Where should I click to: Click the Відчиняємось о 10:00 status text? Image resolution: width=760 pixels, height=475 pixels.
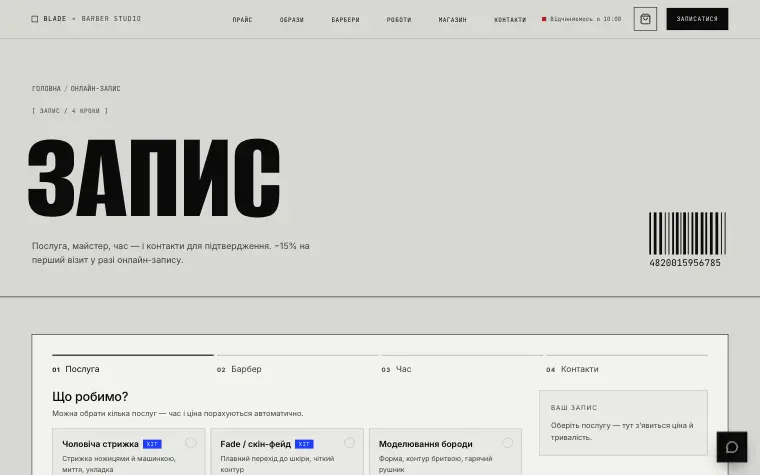pos(586,19)
